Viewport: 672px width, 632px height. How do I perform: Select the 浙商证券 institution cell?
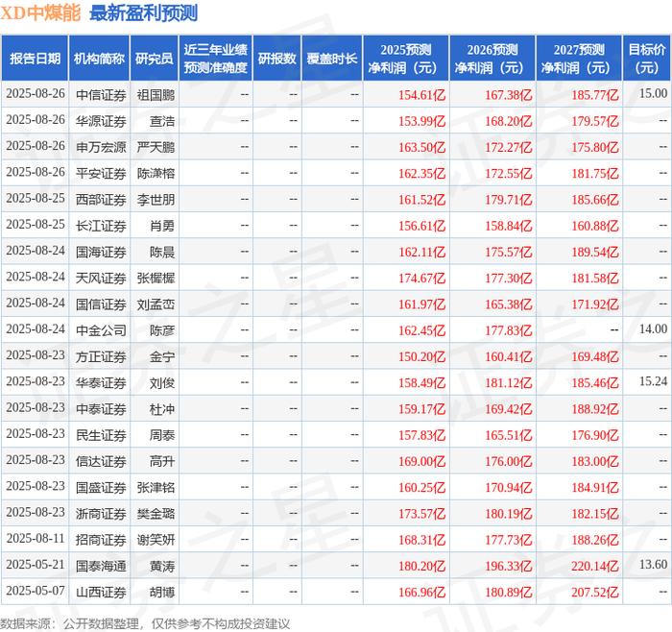pos(101,513)
